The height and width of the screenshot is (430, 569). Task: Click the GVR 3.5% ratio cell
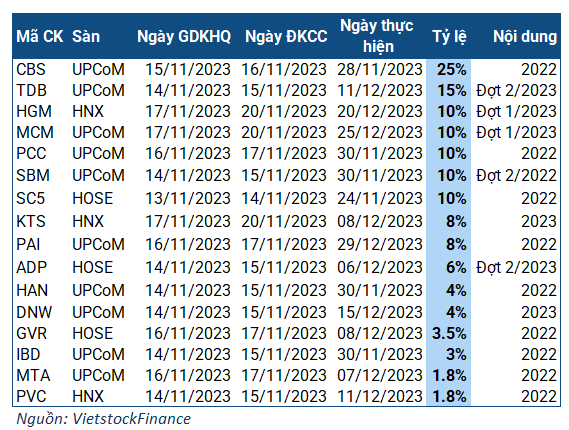pos(449,333)
